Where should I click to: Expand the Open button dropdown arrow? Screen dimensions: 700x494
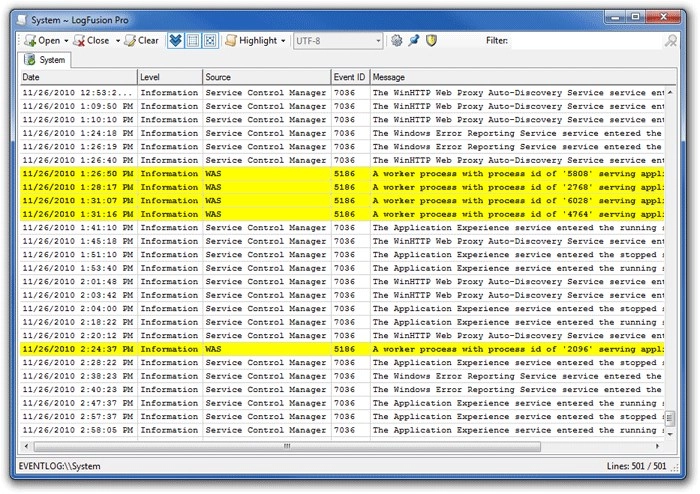pos(66,41)
